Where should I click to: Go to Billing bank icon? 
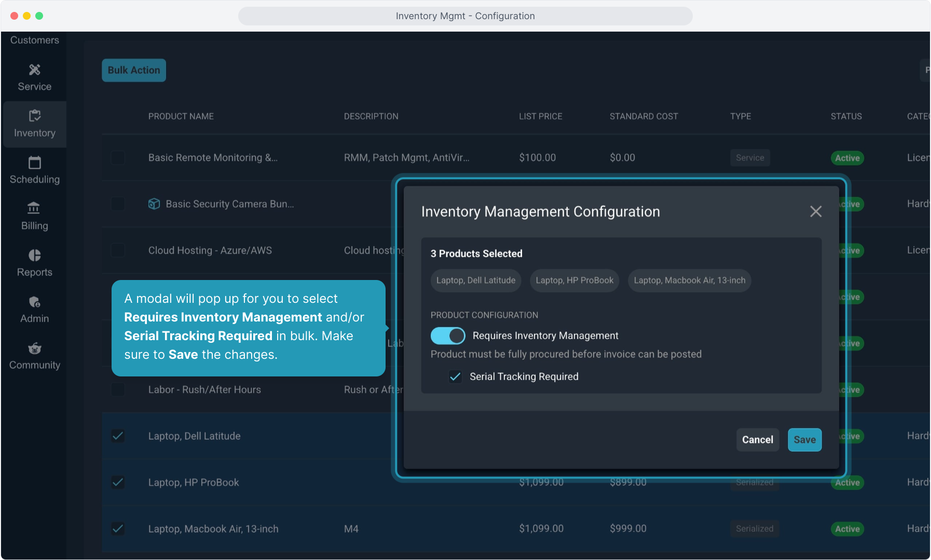click(34, 208)
